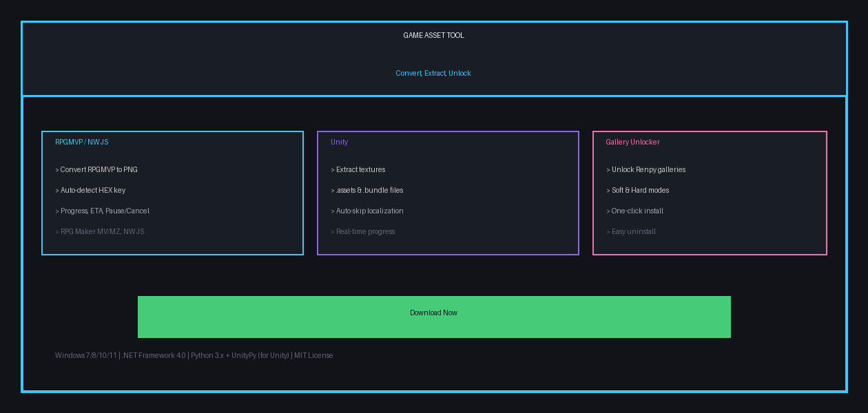
Task: Select the RPGMVP / NWJS card heading
Action: pyautogui.click(x=82, y=142)
